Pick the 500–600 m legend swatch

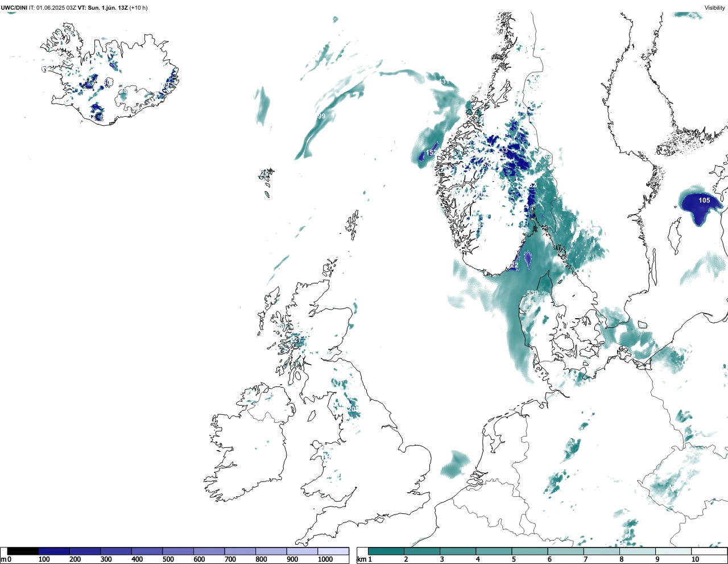click(178, 551)
